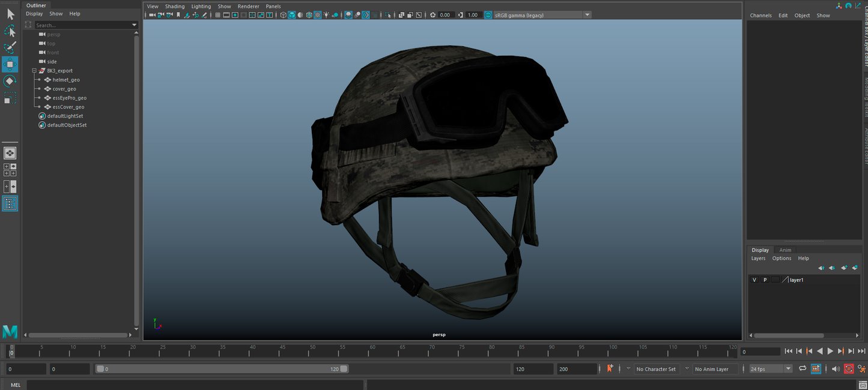Toggle the grid display in viewport toolbar
The image size is (868, 390).
pos(217,14)
